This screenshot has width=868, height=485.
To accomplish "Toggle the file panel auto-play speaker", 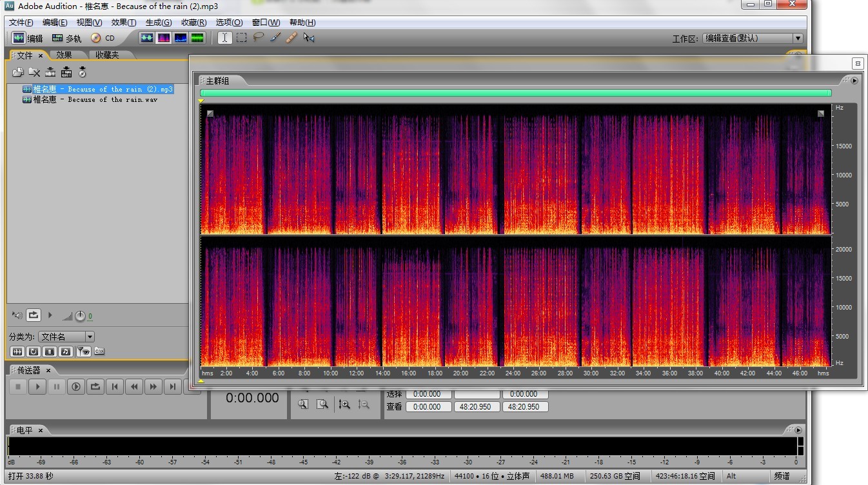I will click(17, 315).
